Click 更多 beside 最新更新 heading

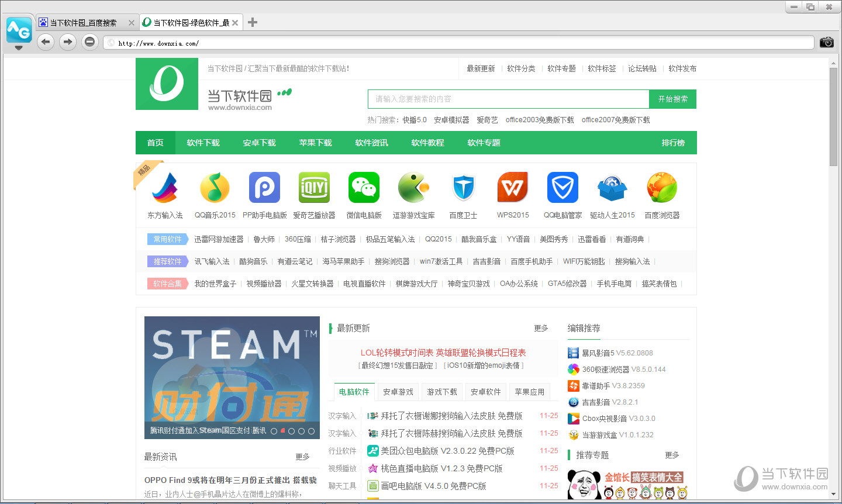coord(541,328)
